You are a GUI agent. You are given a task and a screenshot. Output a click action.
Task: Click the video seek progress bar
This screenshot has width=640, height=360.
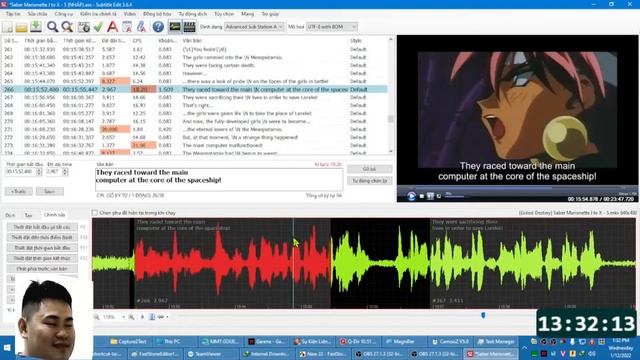518,188
